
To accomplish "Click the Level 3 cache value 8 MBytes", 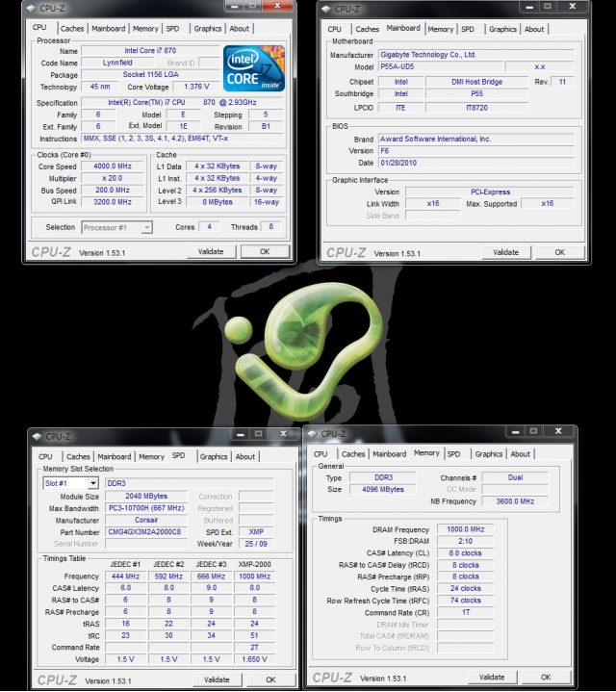I will pyautogui.click(x=218, y=202).
